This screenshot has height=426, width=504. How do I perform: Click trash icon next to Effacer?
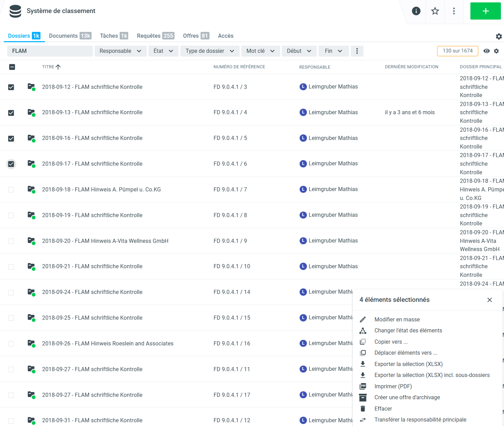coord(363,409)
